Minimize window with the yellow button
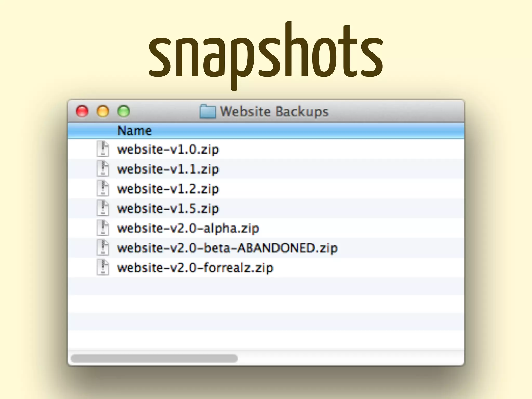This screenshot has width=532, height=399. (x=103, y=111)
